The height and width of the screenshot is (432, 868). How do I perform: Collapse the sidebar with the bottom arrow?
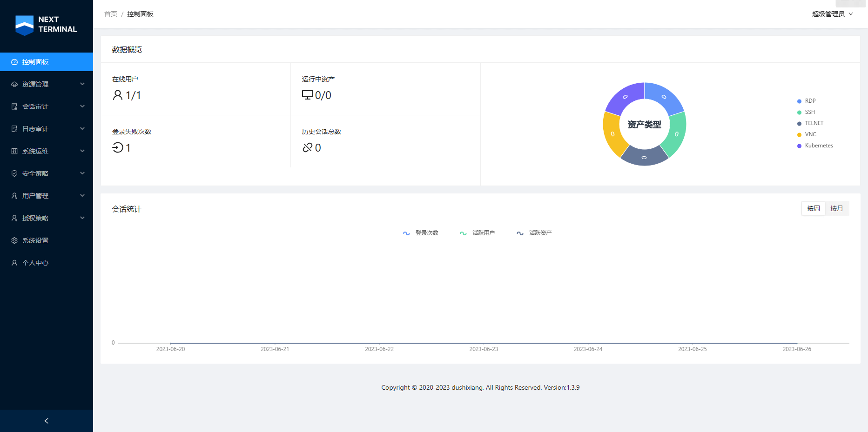pyautogui.click(x=47, y=421)
